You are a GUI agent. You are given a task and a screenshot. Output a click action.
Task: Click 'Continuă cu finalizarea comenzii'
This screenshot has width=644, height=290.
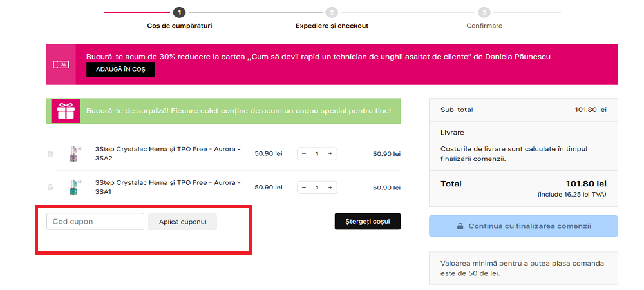(523, 226)
